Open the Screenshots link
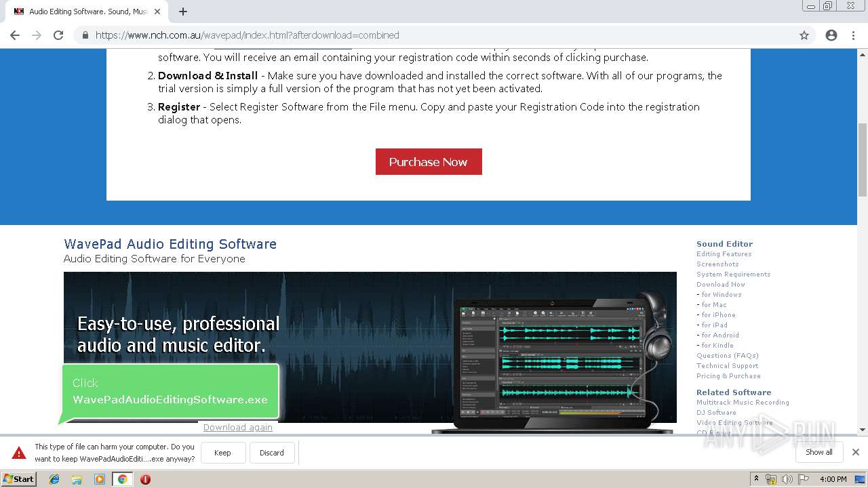 [x=717, y=264]
